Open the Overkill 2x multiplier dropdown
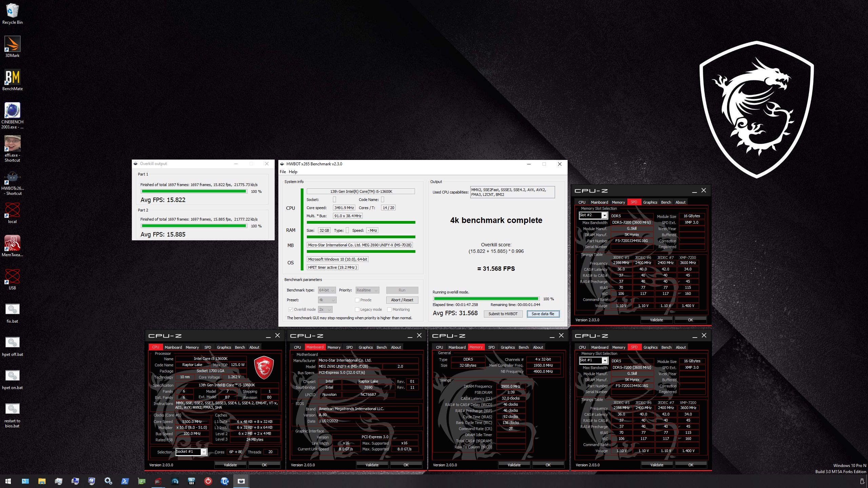Viewport: 868px width, 488px height. click(325, 309)
